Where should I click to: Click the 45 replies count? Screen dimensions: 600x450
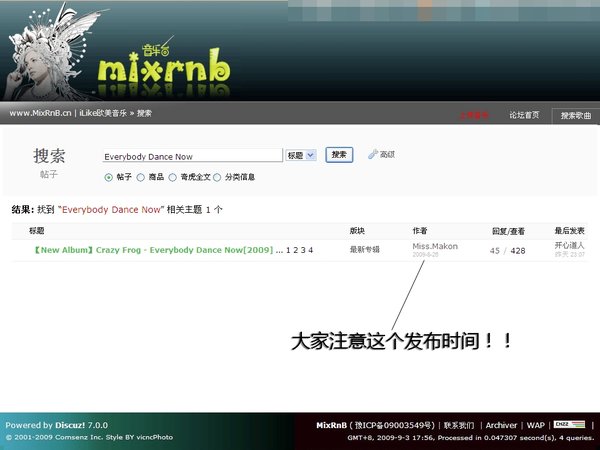494,251
